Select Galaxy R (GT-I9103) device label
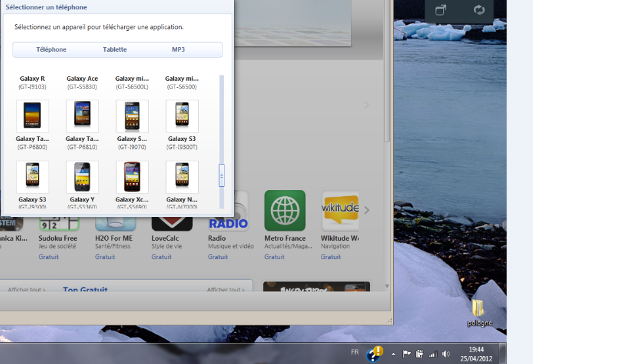The image size is (630, 364). click(32, 83)
